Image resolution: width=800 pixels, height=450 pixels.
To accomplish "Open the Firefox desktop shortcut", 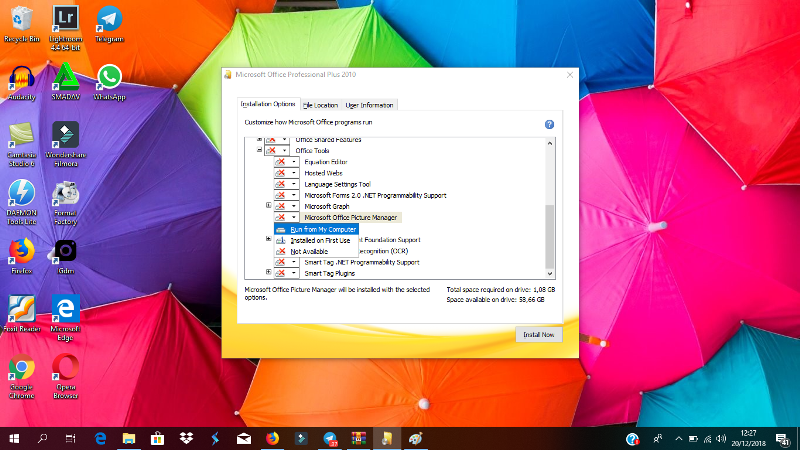I will 21,257.
